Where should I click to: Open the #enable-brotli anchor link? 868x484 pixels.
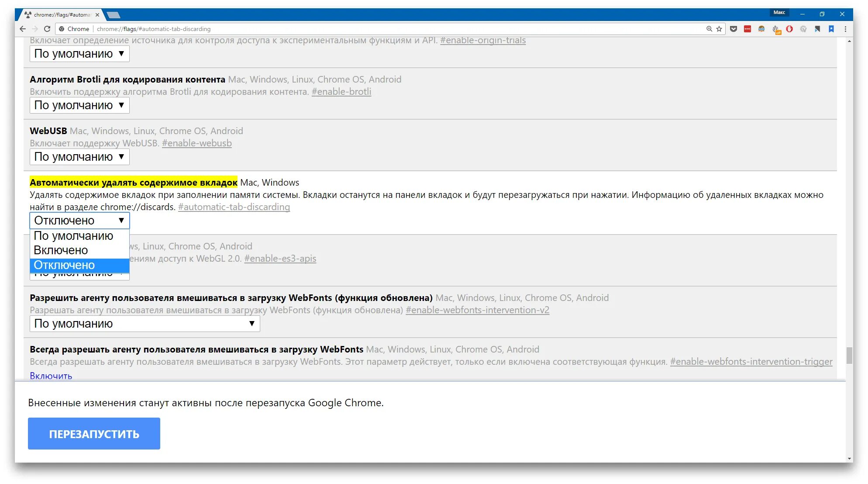[x=341, y=92]
